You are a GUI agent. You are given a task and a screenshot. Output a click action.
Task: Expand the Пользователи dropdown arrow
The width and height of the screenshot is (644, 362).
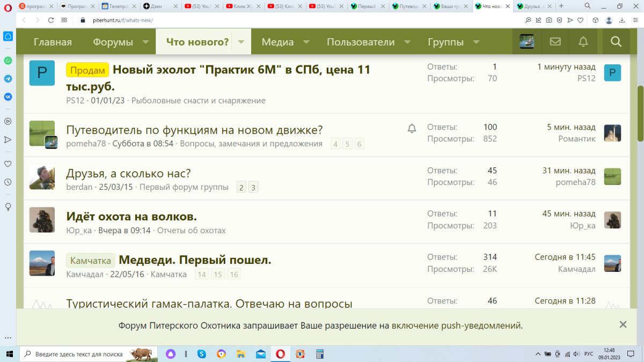(x=407, y=42)
